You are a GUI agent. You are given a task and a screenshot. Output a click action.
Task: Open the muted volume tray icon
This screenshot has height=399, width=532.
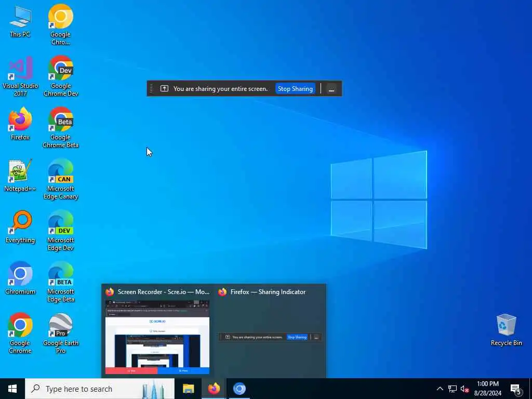coord(464,389)
